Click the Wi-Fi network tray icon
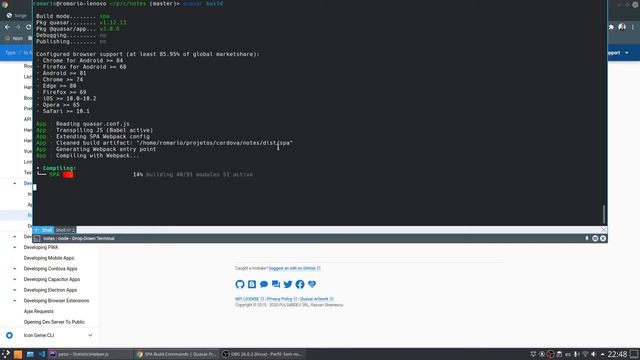640x360 pixels. pos(585,354)
